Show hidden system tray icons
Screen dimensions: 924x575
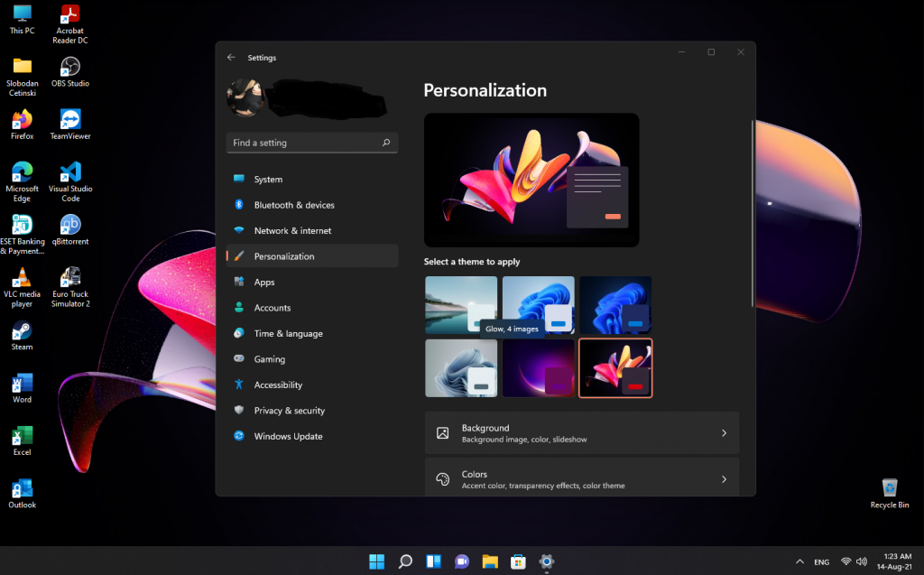(798, 561)
